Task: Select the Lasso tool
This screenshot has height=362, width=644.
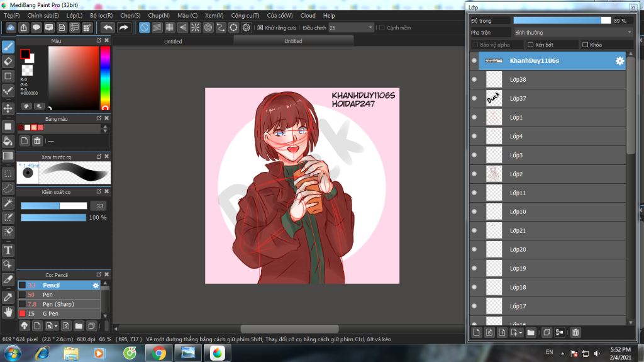Action: pos(8,188)
